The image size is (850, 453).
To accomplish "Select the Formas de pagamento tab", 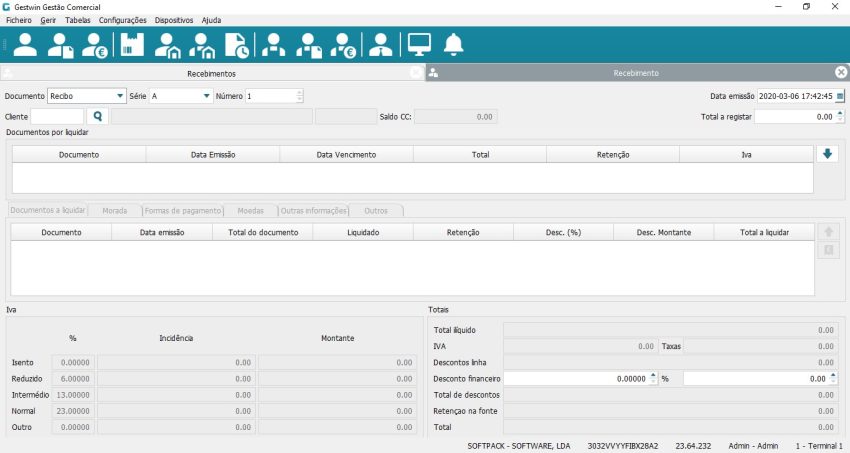I will [182, 211].
